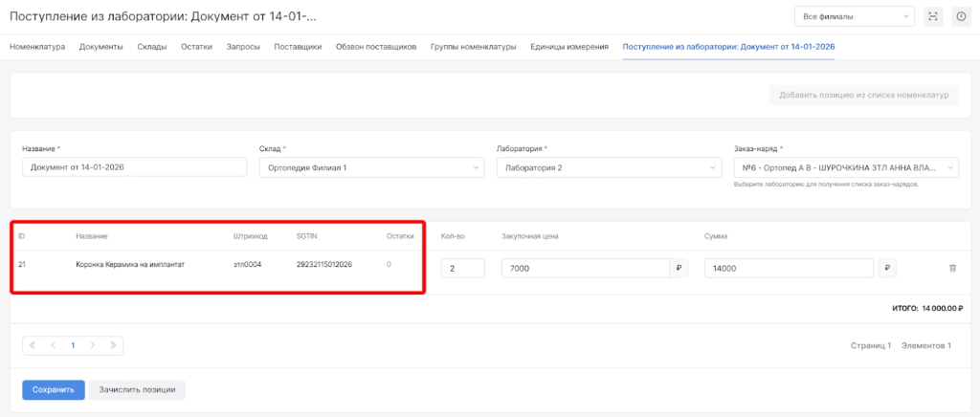Delete the row with trash icon

952,269
